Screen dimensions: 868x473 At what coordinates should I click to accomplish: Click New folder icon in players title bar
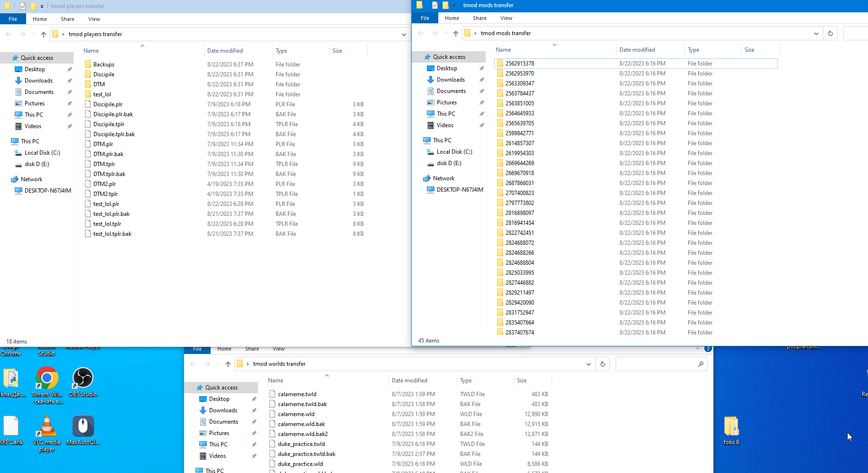(33, 6)
